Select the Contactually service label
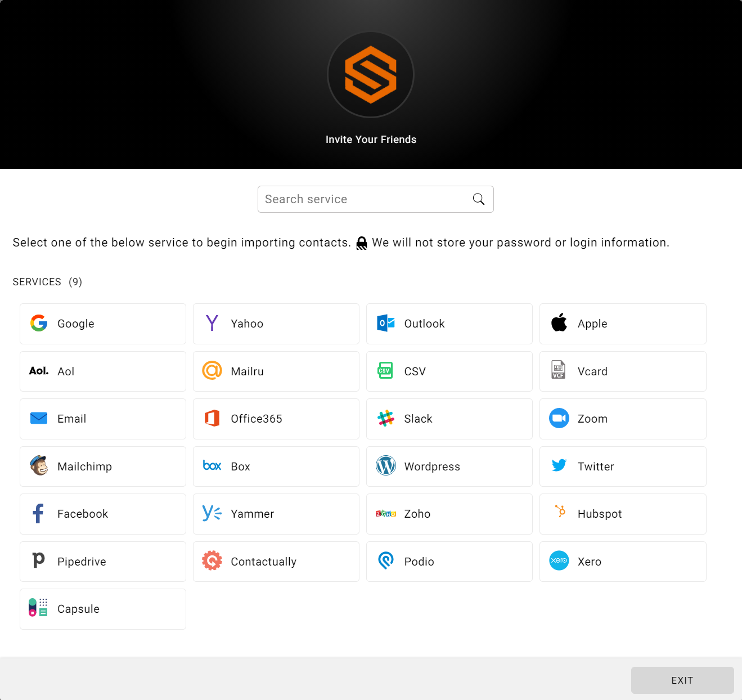This screenshot has height=700, width=742. click(x=263, y=562)
